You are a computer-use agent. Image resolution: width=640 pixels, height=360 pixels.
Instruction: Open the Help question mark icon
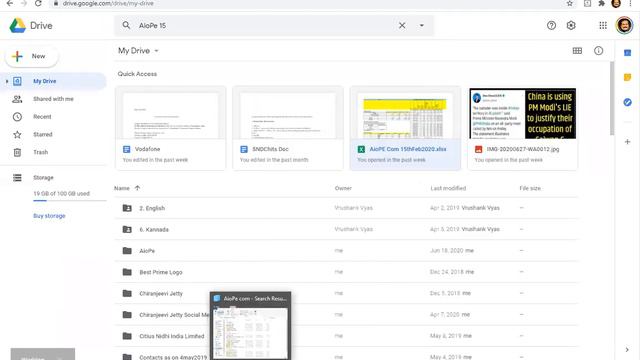click(x=551, y=25)
